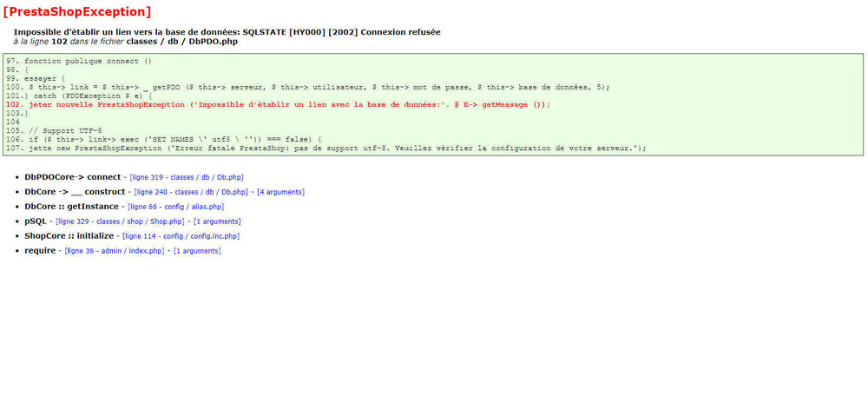Click the red highlighted code line 102

(x=279, y=104)
